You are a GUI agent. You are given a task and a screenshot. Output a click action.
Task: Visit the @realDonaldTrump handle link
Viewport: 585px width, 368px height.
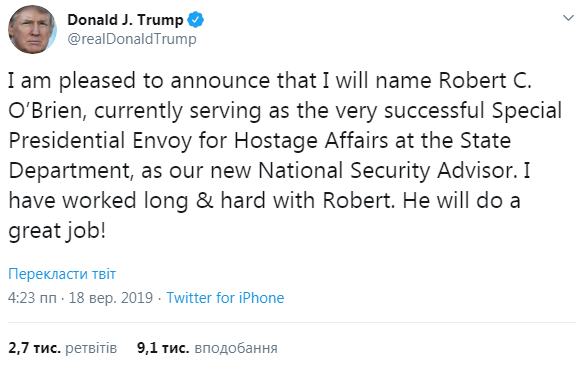pyautogui.click(x=132, y=39)
